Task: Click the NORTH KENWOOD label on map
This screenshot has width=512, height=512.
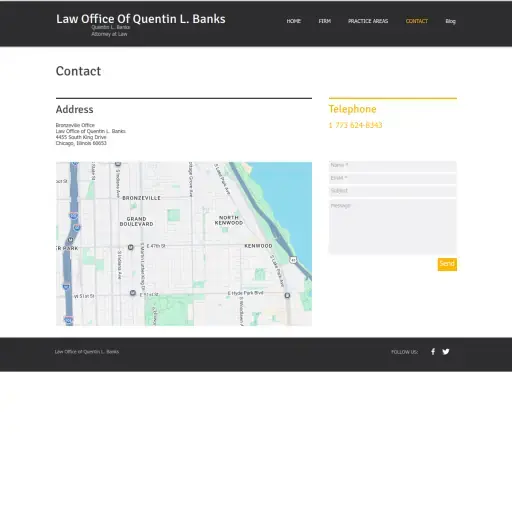Action: (229, 220)
